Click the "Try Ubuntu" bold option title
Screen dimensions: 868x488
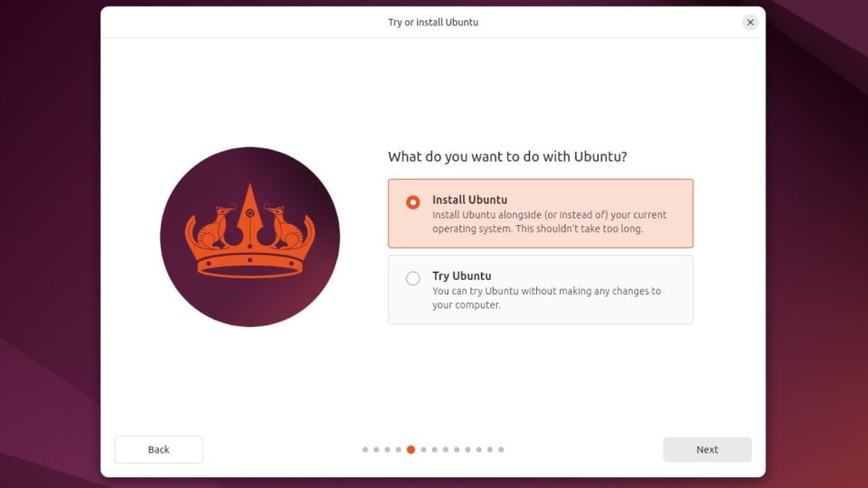pos(461,276)
